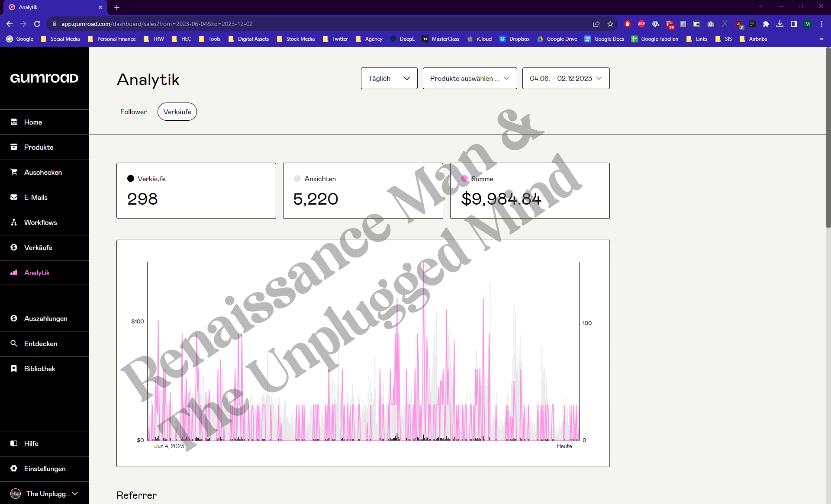Click the Gumroad logo link
831x504 pixels.
44,78
